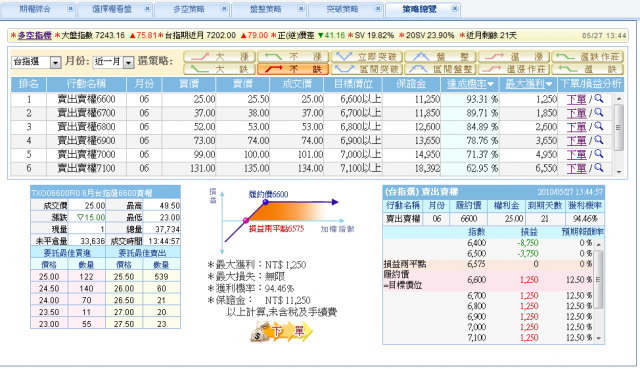
Task: Select the 立即突破 strategy
Action: [367, 56]
